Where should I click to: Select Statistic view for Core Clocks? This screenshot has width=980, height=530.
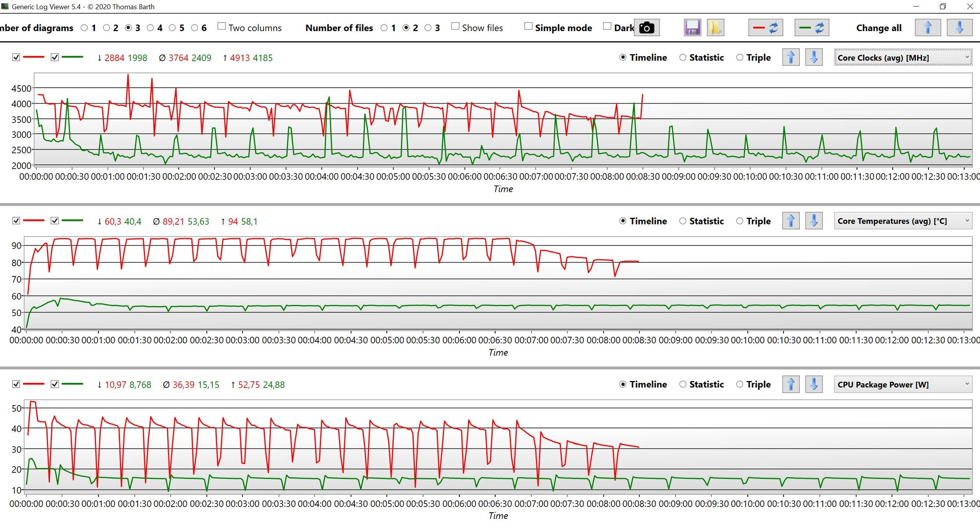(x=682, y=58)
